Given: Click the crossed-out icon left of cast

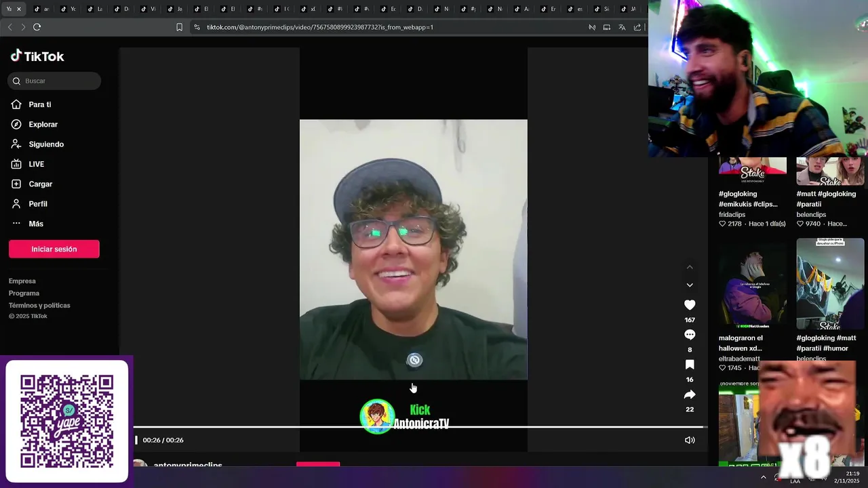Looking at the screenshot, I should point(592,27).
